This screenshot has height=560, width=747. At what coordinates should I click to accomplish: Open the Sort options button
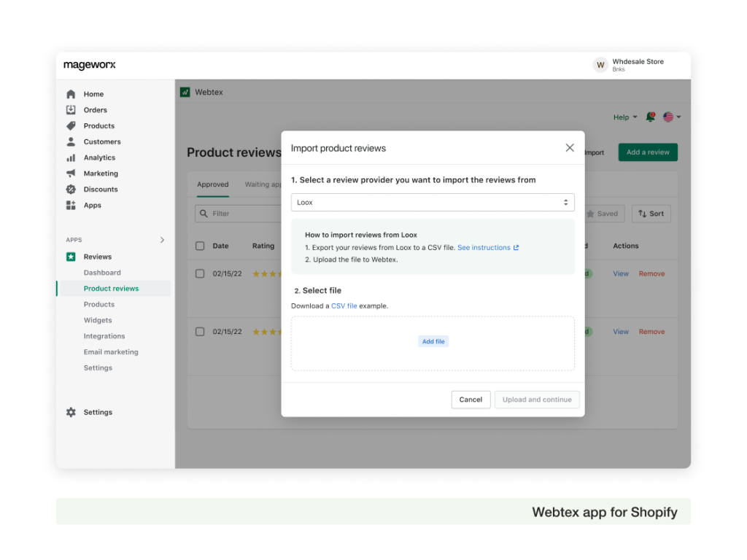point(651,214)
